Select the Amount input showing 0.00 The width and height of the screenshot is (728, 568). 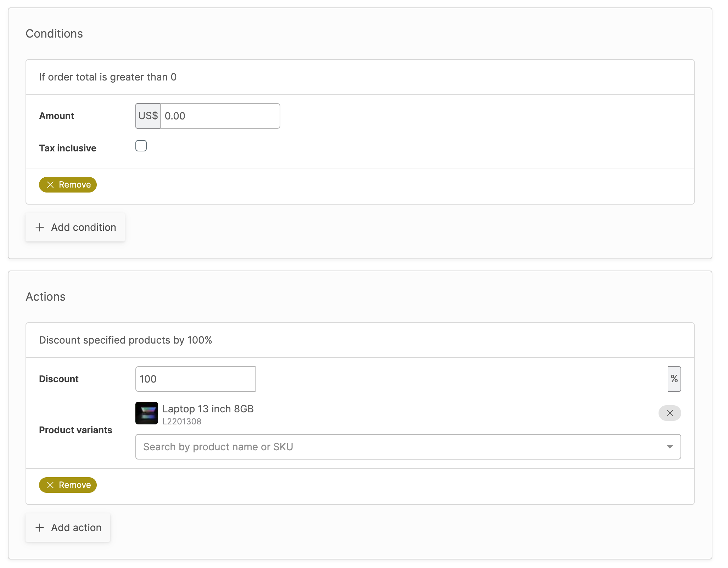coord(220,116)
